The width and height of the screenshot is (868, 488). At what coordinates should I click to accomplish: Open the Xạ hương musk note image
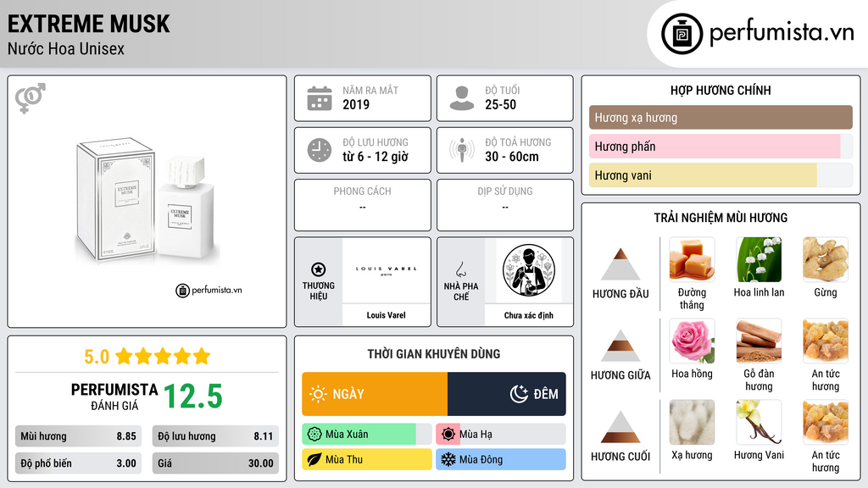pyautogui.click(x=692, y=422)
